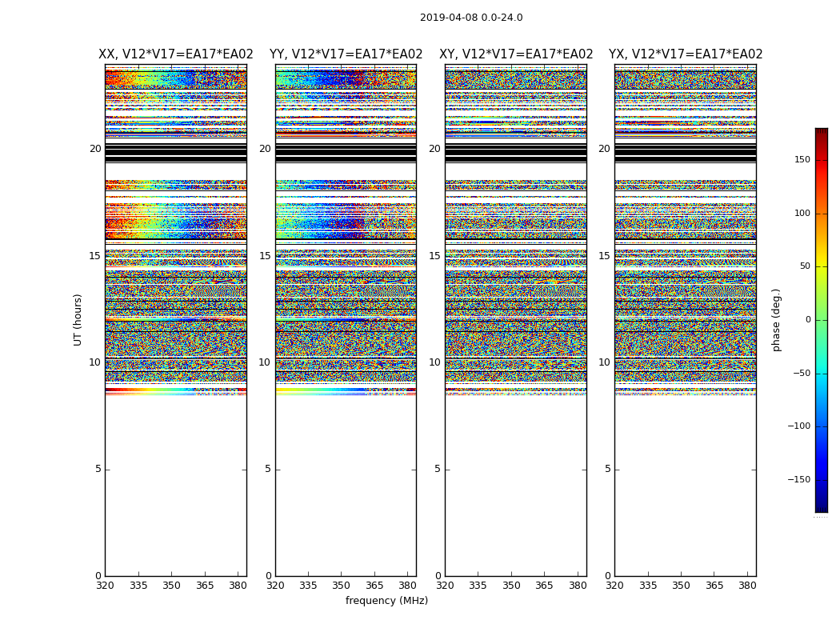This screenshot has width=840, height=640.
Task: Click the '10' hour tick of XX panel
Action: coord(95,362)
